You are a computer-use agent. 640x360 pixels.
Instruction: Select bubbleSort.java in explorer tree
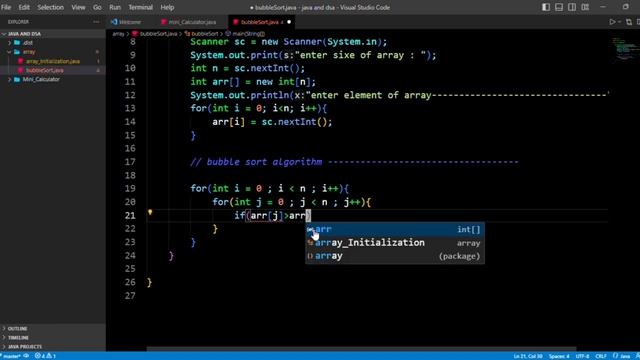(44, 70)
